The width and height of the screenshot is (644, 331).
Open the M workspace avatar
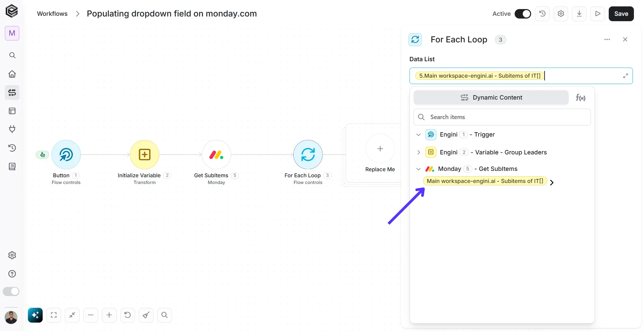click(x=12, y=33)
